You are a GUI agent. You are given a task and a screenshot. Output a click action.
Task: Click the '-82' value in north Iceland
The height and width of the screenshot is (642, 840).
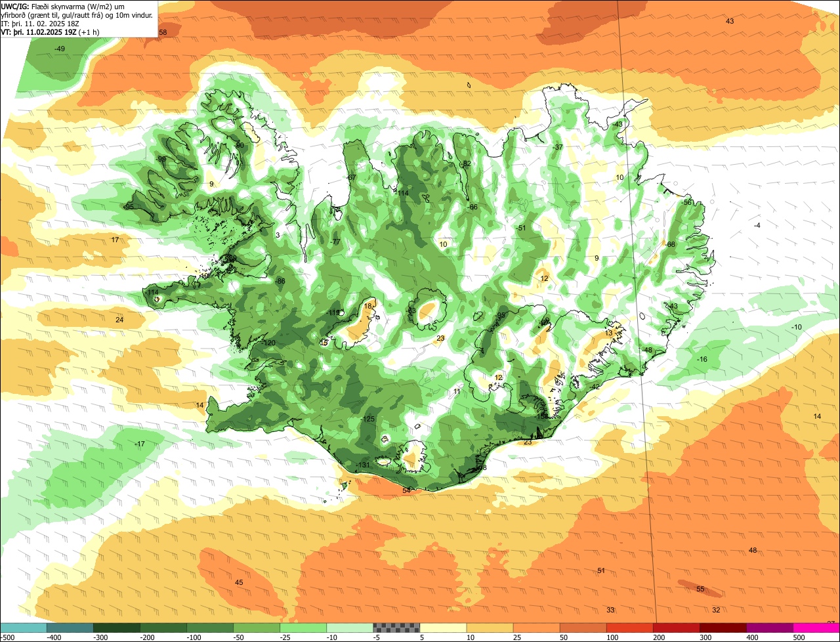click(x=467, y=163)
